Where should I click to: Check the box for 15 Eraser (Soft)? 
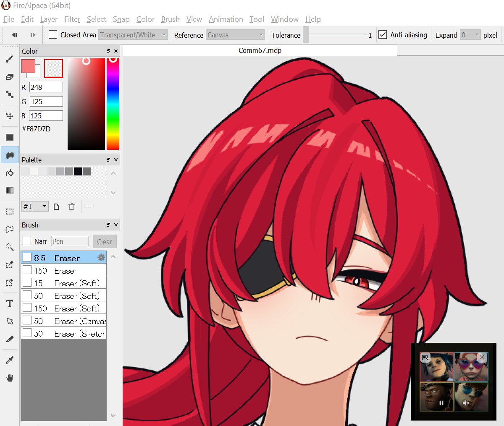27,282
